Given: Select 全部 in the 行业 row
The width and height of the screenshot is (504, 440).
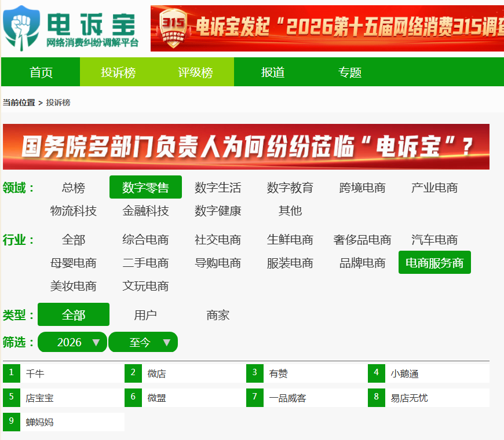Looking at the screenshot, I should pos(74,240).
